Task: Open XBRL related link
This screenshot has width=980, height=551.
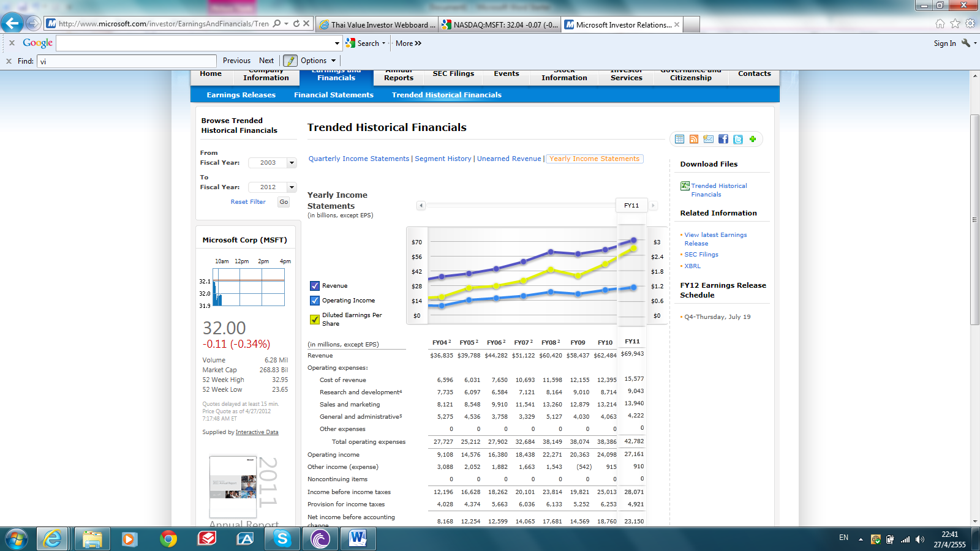Action: click(x=692, y=266)
